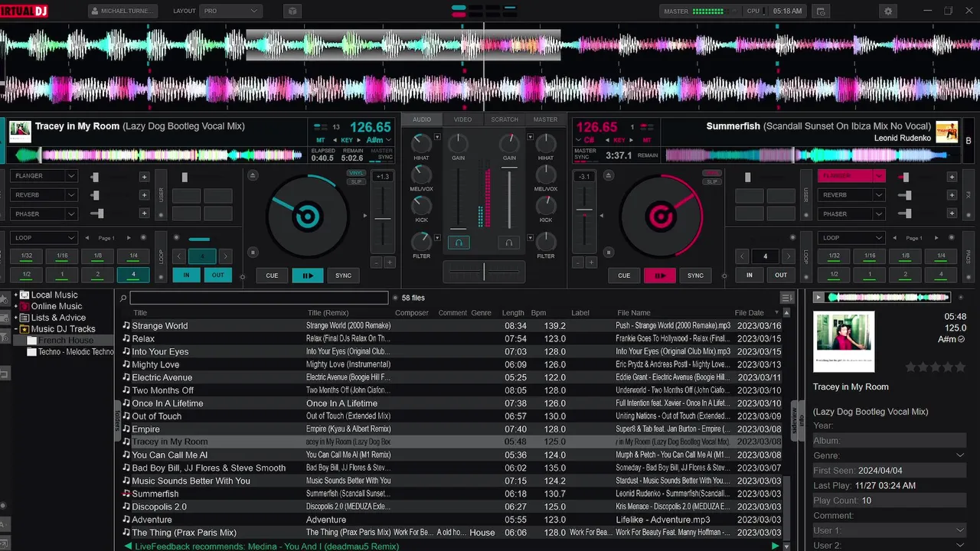The image size is (980, 551).
Task: Switch mixer to the AUDIO tab
Action: coord(422,119)
